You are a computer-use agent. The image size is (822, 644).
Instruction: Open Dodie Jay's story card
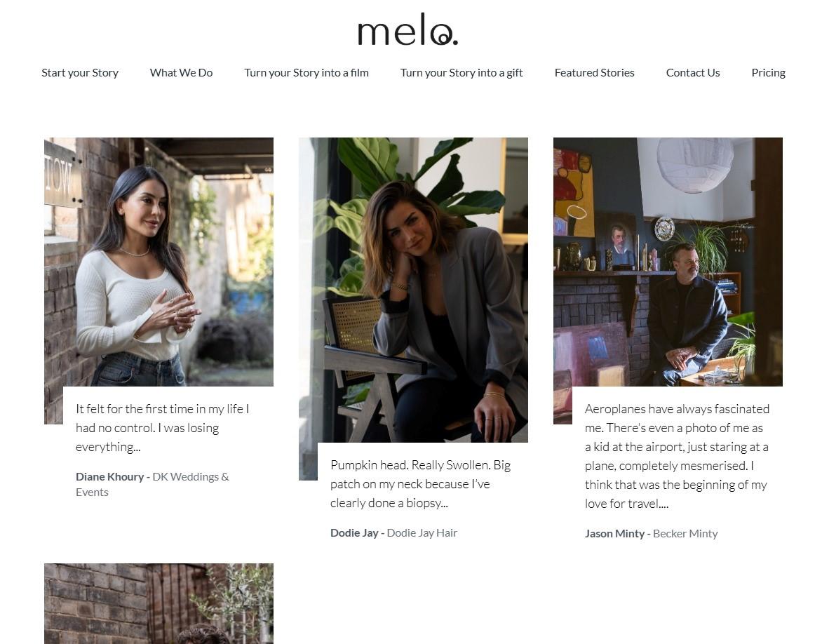pyautogui.click(x=413, y=290)
